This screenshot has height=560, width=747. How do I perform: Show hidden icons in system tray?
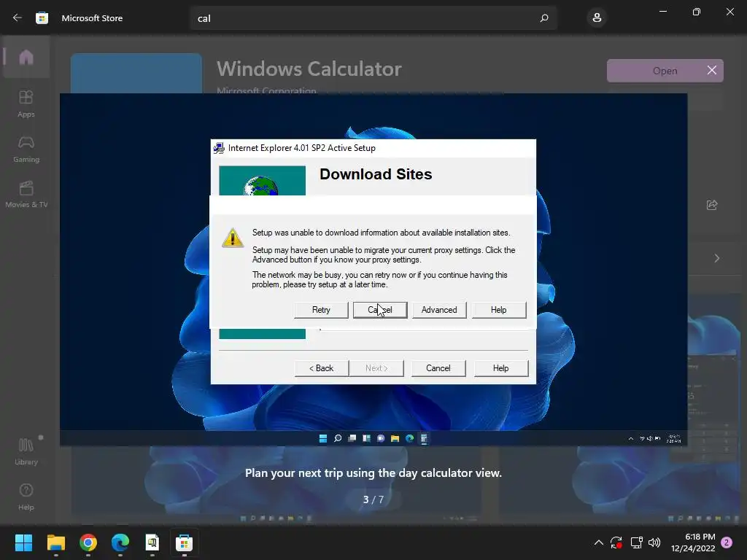tap(598, 542)
